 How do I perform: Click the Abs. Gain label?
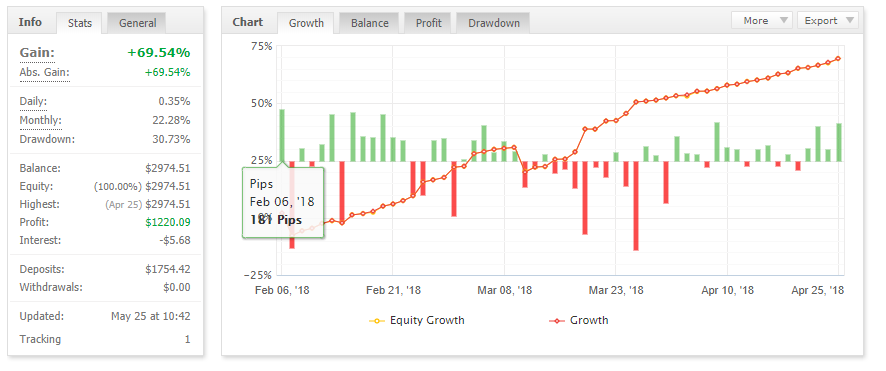coord(45,72)
